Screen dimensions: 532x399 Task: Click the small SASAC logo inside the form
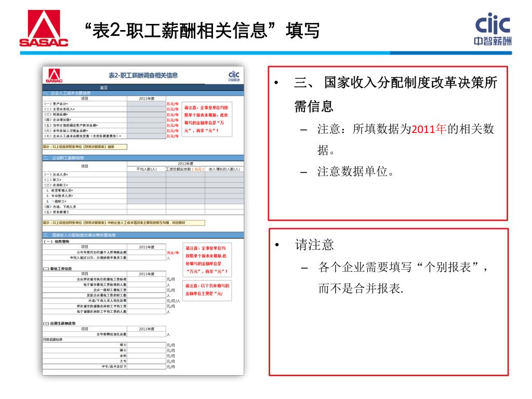pyautogui.click(x=54, y=76)
